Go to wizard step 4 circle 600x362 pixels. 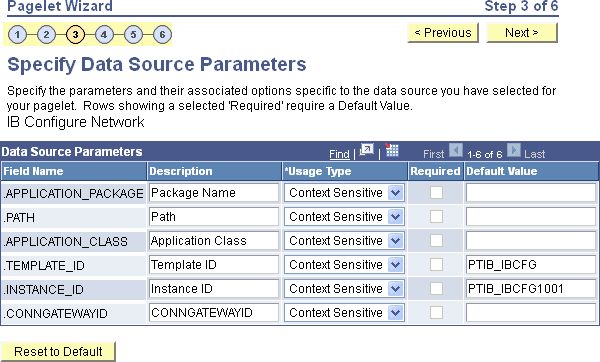104,35
